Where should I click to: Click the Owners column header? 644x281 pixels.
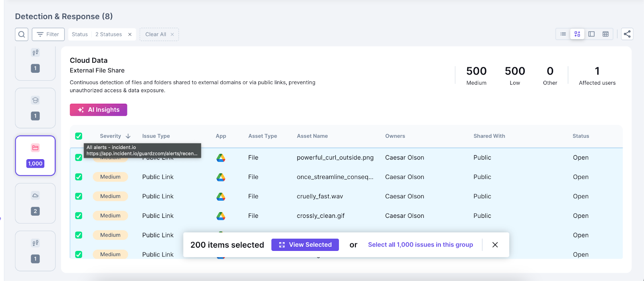(395, 136)
